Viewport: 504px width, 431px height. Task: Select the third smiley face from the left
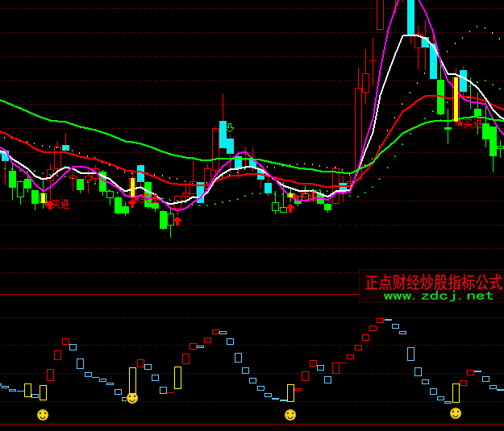(290, 415)
